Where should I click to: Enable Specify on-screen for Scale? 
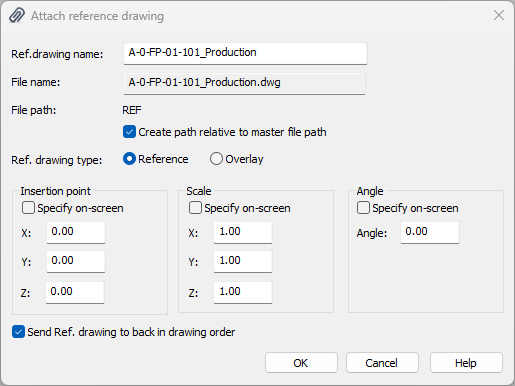coord(195,208)
